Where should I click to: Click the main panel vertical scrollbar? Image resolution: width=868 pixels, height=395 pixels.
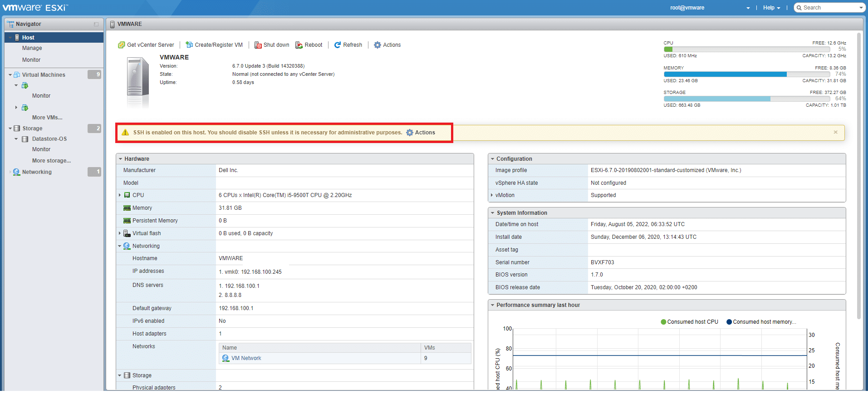(x=858, y=176)
